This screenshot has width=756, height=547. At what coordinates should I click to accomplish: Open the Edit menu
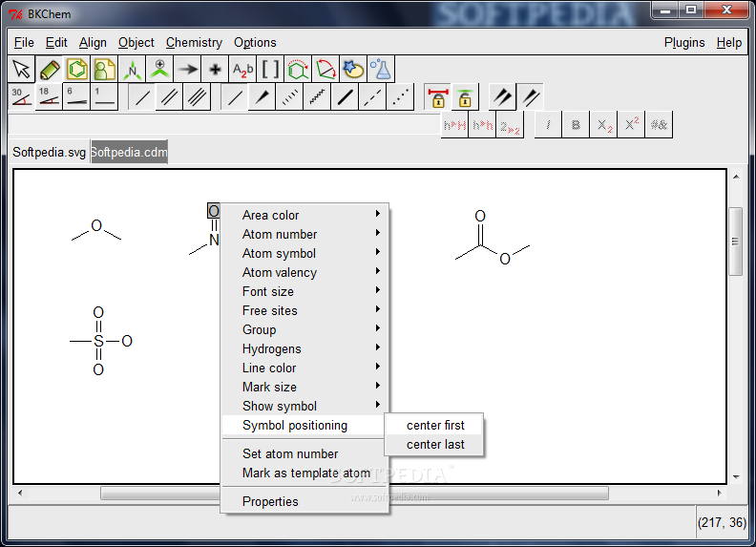56,43
